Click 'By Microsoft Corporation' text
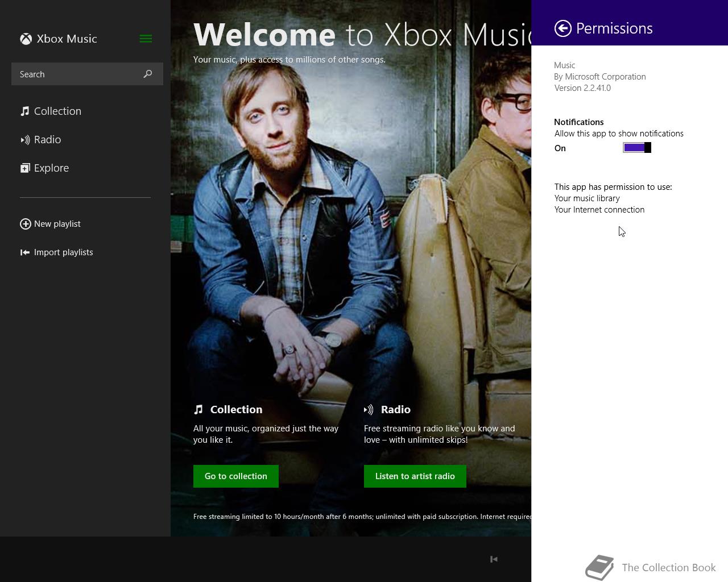The image size is (728, 582). click(x=600, y=77)
